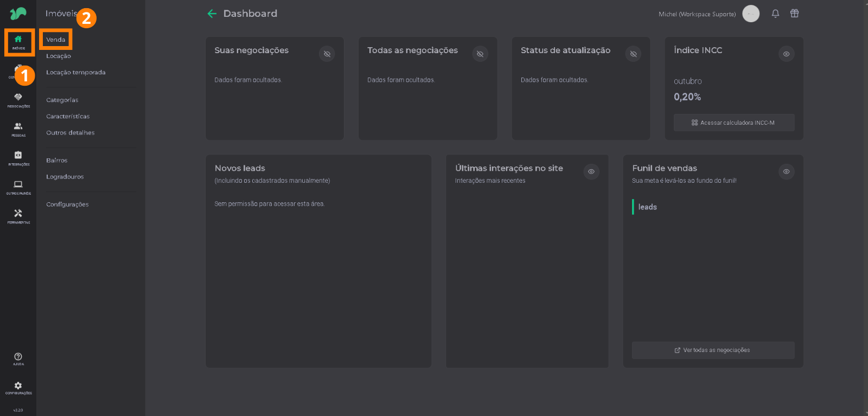Click the 0,20% INCC index value

coord(687,97)
